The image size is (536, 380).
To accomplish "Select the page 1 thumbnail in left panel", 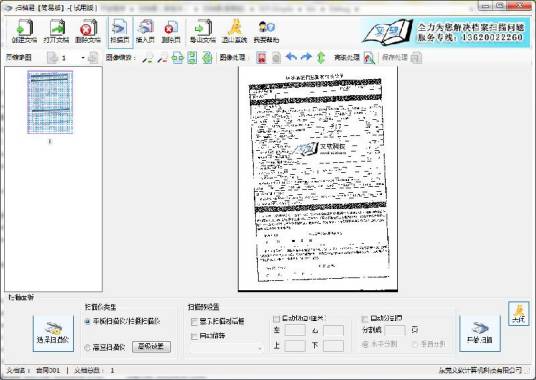I will [x=50, y=102].
